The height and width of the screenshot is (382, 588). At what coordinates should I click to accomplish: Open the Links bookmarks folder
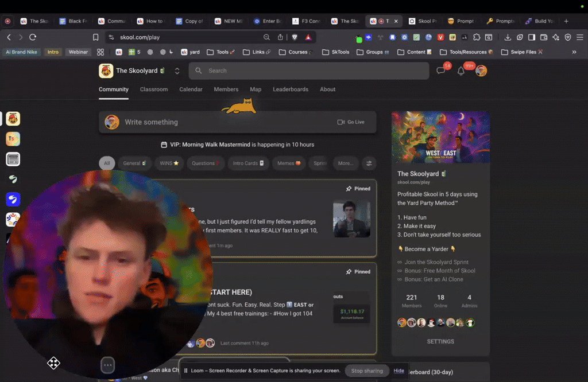coord(257,52)
